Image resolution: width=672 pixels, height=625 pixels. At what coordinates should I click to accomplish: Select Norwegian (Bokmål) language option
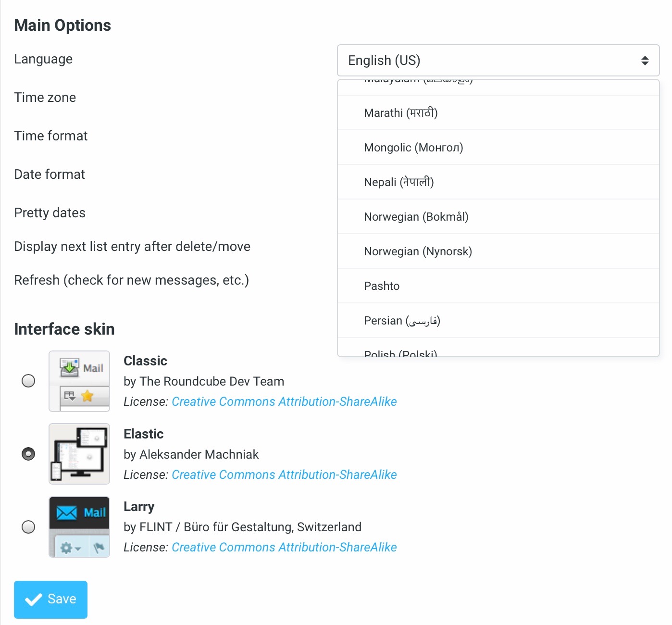tap(498, 217)
